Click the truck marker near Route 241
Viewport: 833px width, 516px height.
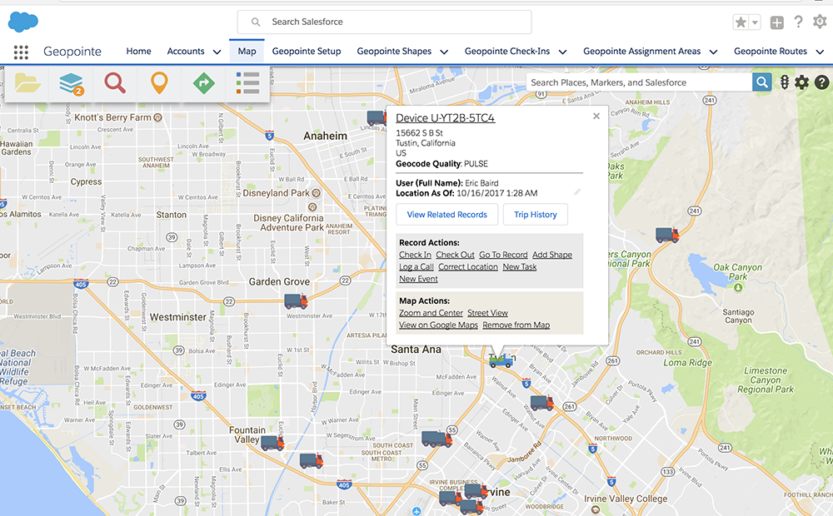click(667, 234)
